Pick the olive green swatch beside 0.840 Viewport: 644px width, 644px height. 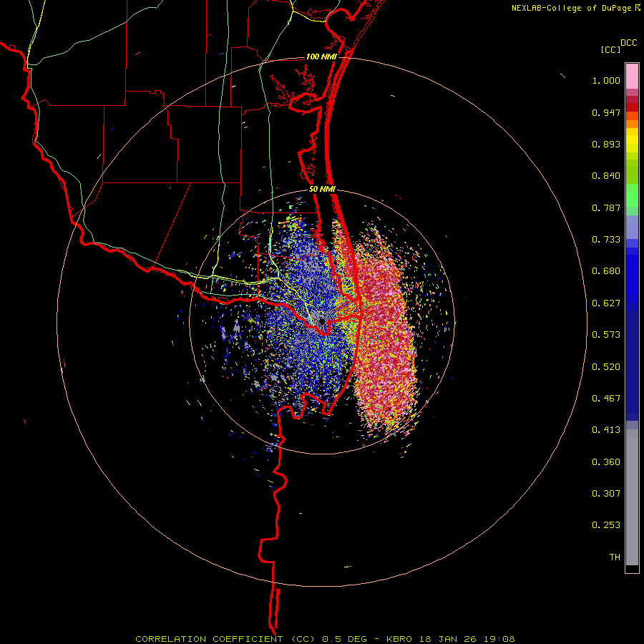click(x=632, y=172)
